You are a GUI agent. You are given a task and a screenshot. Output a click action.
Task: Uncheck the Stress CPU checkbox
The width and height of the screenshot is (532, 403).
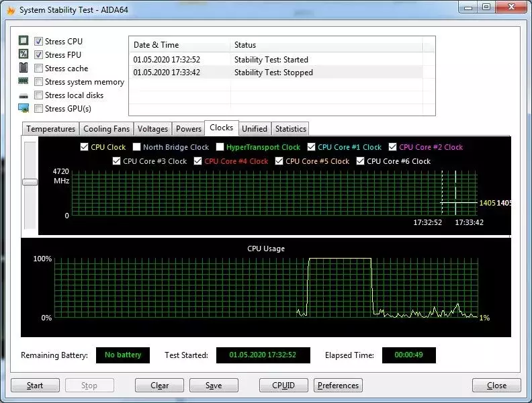tap(39, 42)
